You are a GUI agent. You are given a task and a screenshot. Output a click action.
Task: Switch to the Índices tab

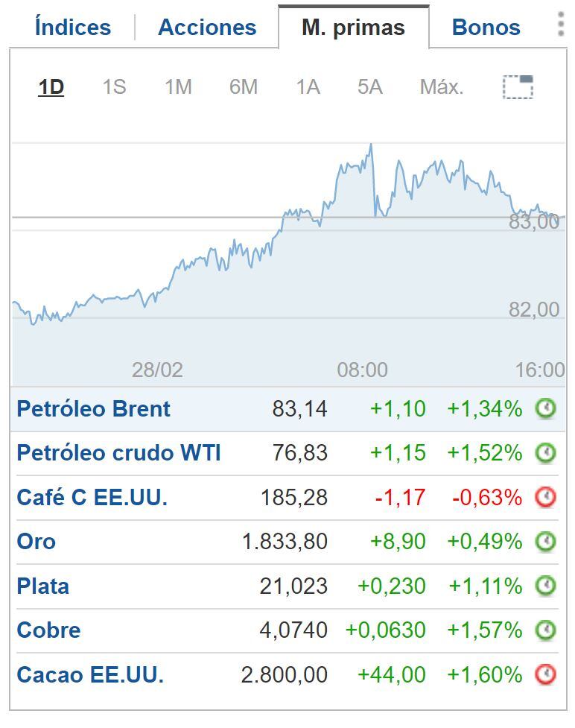click(x=71, y=26)
